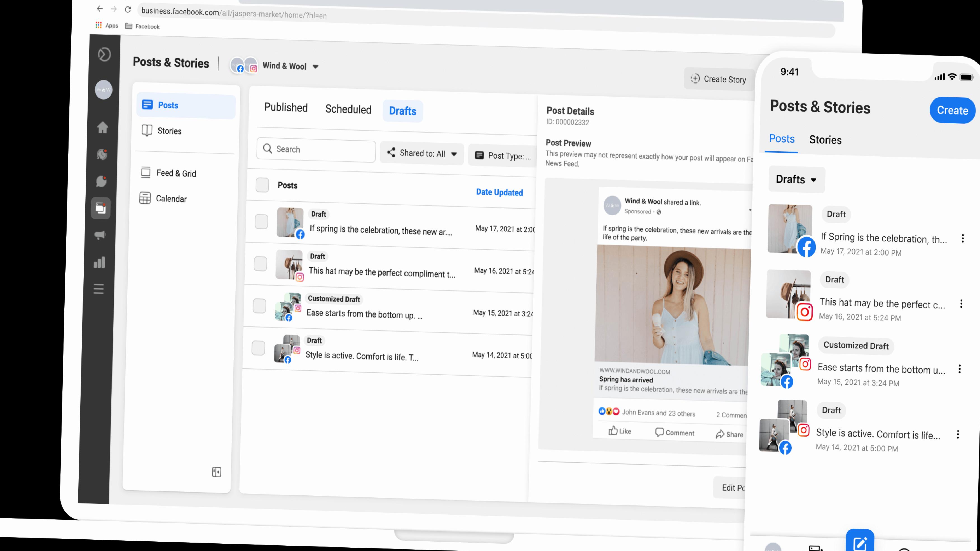Check the 'Style is active' draft row

pyautogui.click(x=258, y=348)
